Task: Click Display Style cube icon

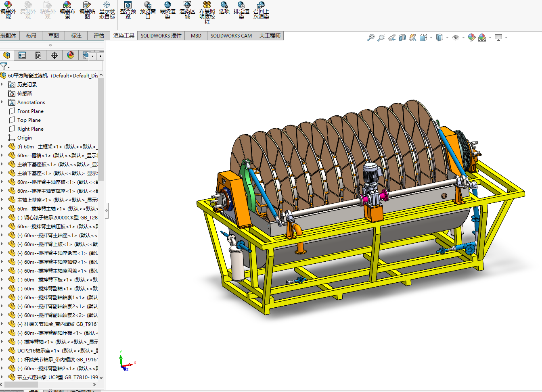Action: pos(439,38)
